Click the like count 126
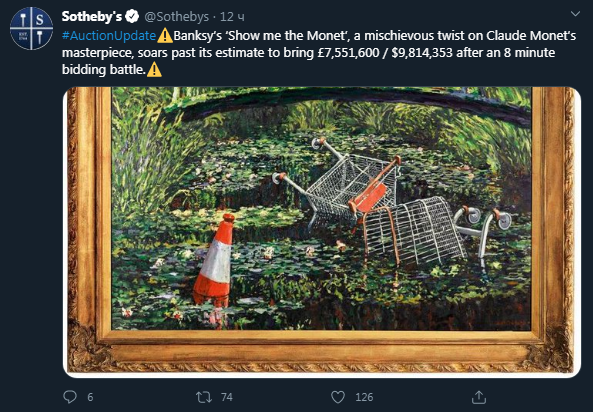 pos(364,397)
